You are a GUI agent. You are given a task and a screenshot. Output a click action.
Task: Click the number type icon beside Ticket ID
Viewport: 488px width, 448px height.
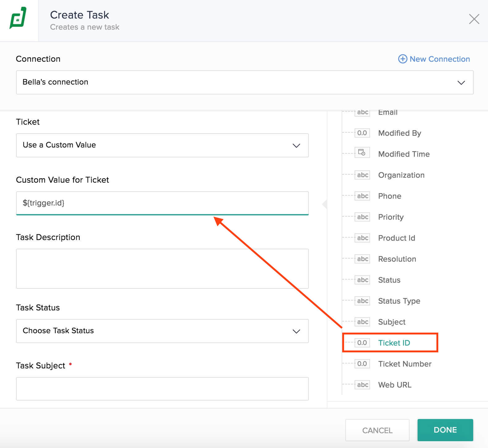pos(362,343)
